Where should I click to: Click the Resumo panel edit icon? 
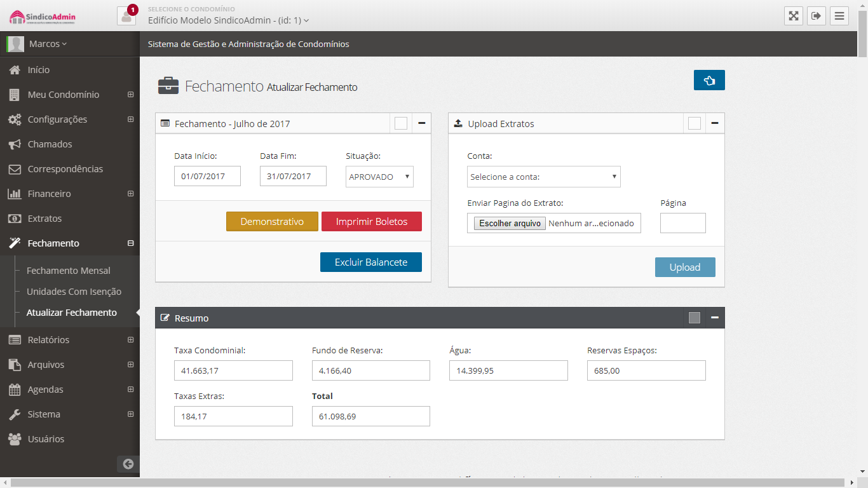[165, 318]
